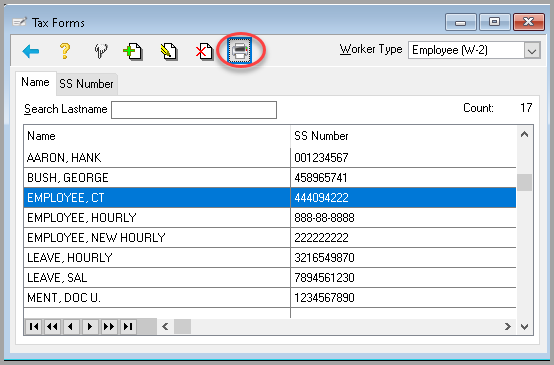
Task: Click SS number 7894561230
Action: tap(324, 278)
